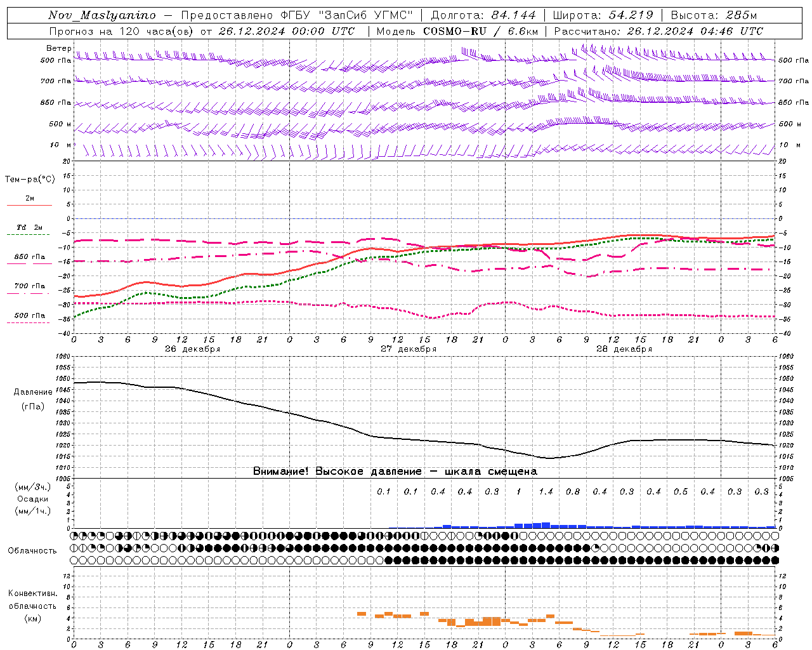
Task: Click the 'Модель COSMO-RU / 6.6км' label
Action: click(457, 31)
